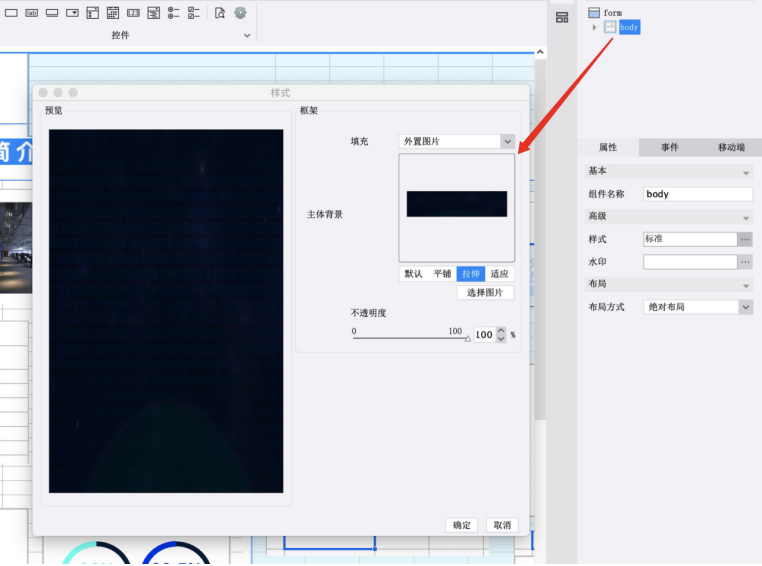This screenshot has width=762, height=566.
Task: Cancel the style dialog with 取消
Action: [x=502, y=525]
